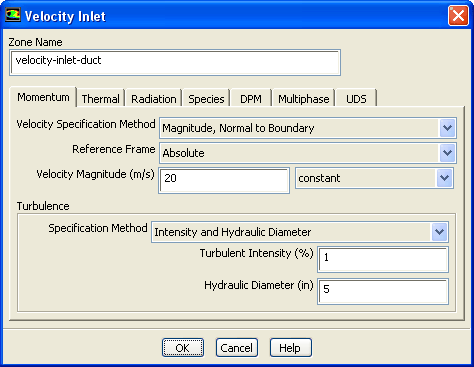
Task: Click the 'Absolute' reference frame value
Action: [183, 153]
